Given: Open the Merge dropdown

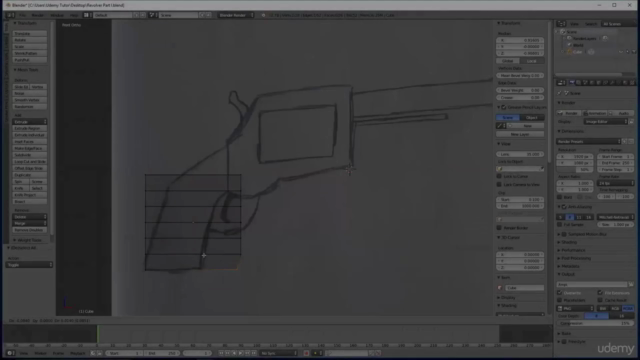Looking at the screenshot, I should pyautogui.click(x=30, y=223).
